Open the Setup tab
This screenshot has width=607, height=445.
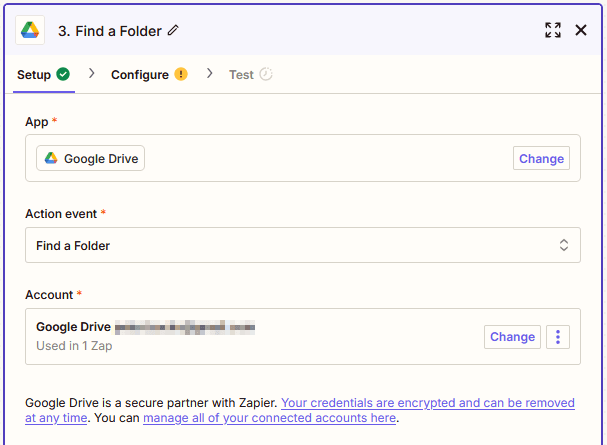coord(43,74)
